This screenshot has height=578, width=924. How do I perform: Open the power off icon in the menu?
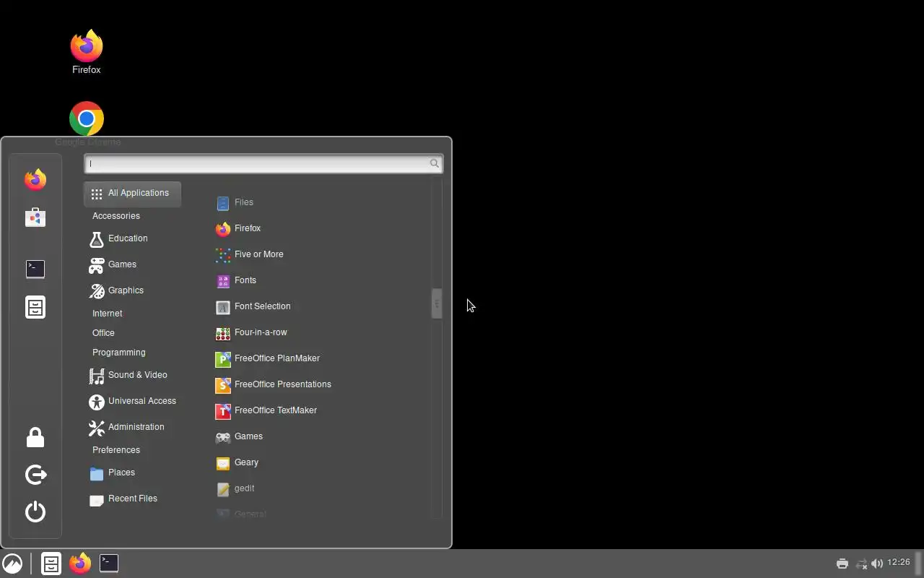[35, 512]
